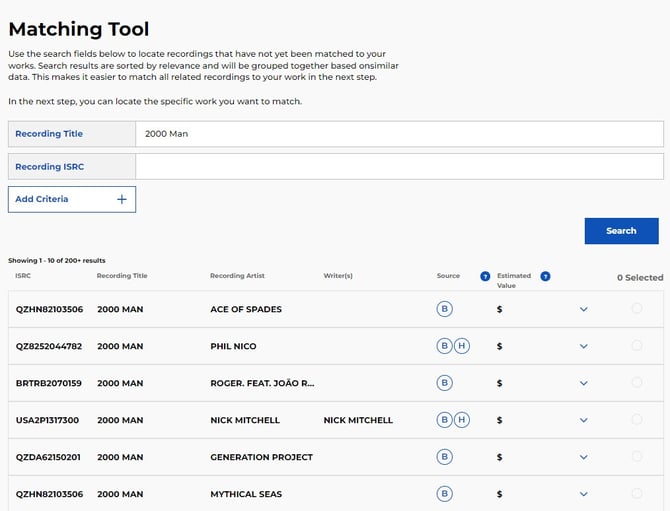Click 2000 MAN title in GENERATION PROJECT row
Screen dimensions: 670x511
[120, 457]
